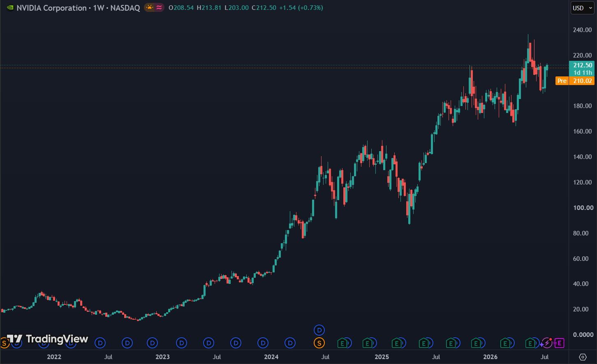Viewport: 597px width, 364px height.
Task: Click the 2022 year label on time axis
Action: coord(54,357)
